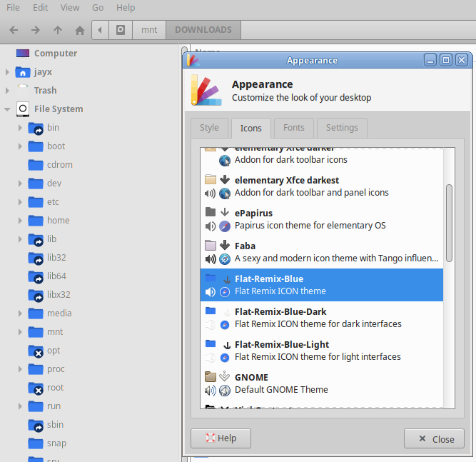Image resolution: width=476 pixels, height=462 pixels.
Task: Select the Icons tab
Action: pos(250,129)
